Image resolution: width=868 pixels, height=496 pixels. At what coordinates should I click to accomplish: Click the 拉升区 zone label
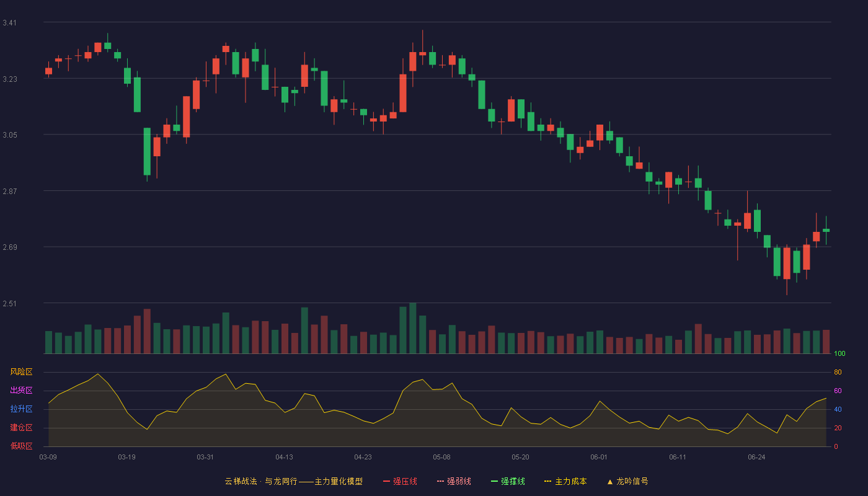(x=21, y=409)
